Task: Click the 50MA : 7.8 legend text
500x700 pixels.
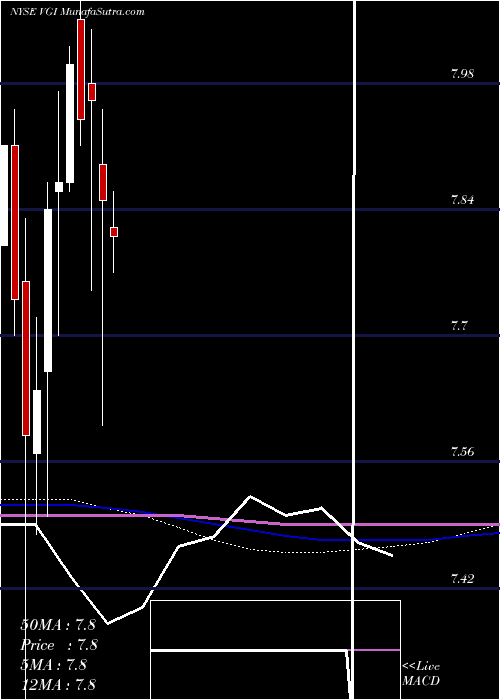Action: [x=58, y=625]
